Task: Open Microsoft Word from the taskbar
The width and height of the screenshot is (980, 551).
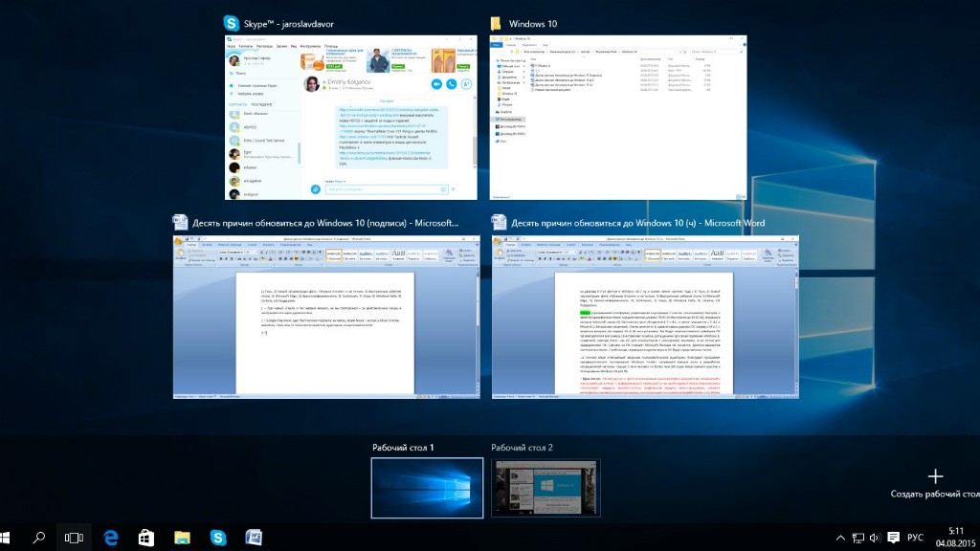Action: pyautogui.click(x=254, y=538)
